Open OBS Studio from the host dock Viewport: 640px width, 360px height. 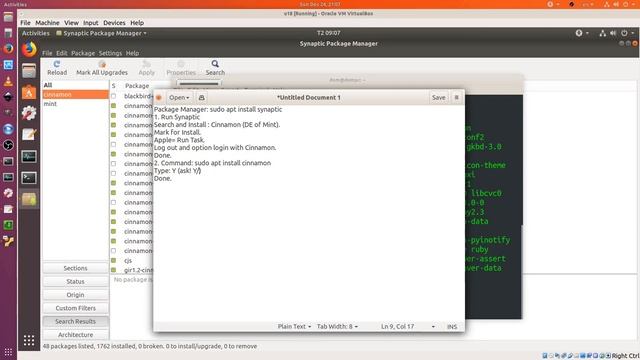pyautogui.click(x=8, y=145)
